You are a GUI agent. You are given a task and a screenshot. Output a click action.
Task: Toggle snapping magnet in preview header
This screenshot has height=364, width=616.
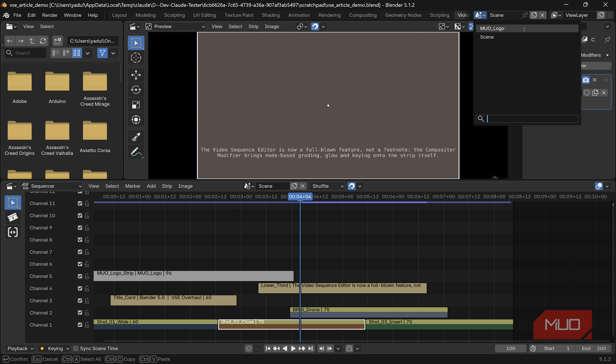point(315,26)
